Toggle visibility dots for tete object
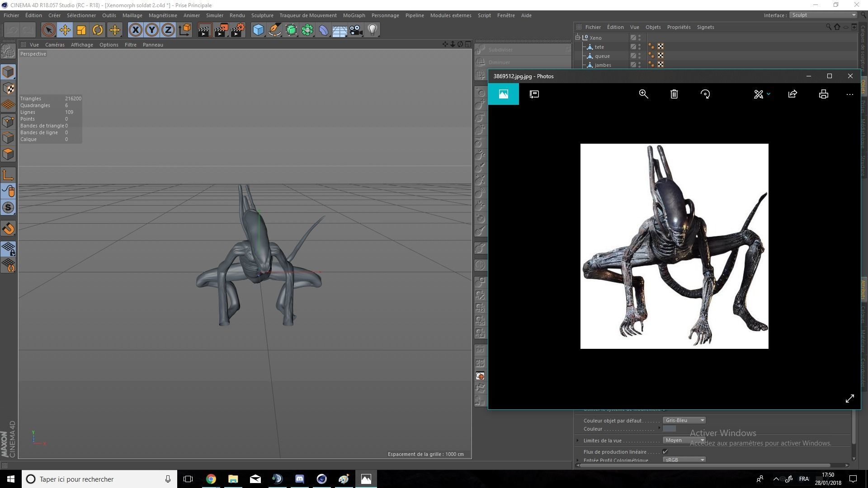Screen dimensions: 868x488 click(x=640, y=47)
